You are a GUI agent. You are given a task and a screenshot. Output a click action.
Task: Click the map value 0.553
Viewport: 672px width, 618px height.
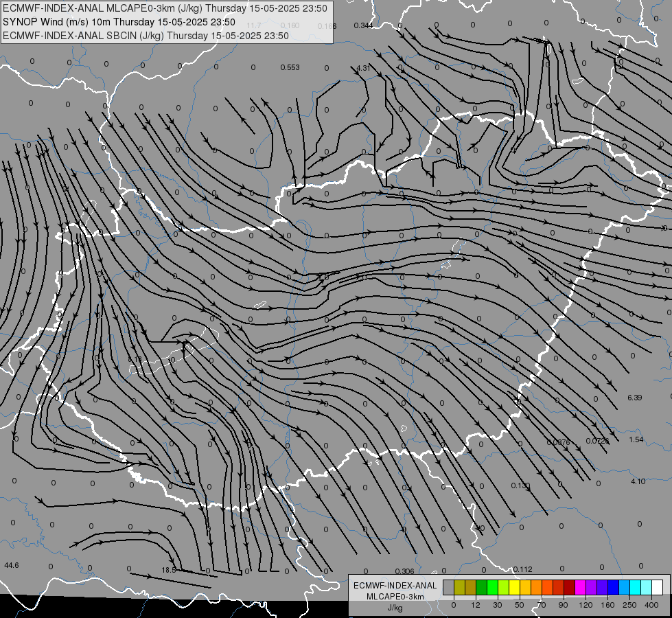click(x=290, y=68)
